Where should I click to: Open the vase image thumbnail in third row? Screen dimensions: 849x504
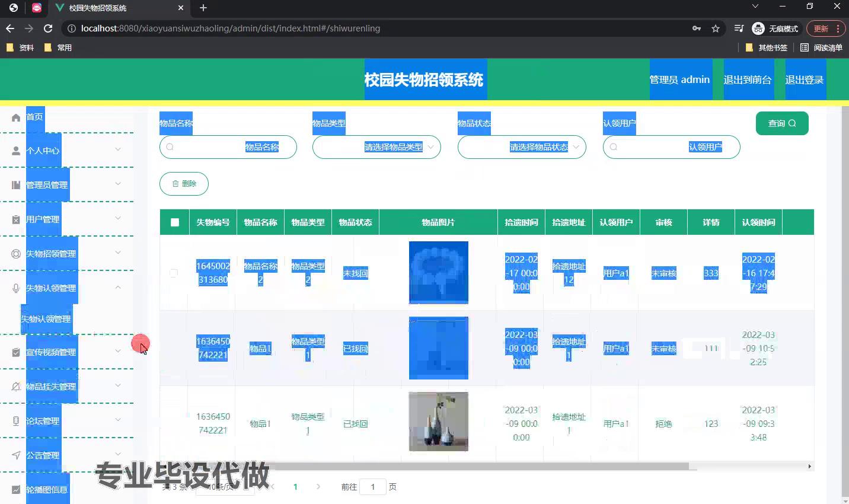438,422
